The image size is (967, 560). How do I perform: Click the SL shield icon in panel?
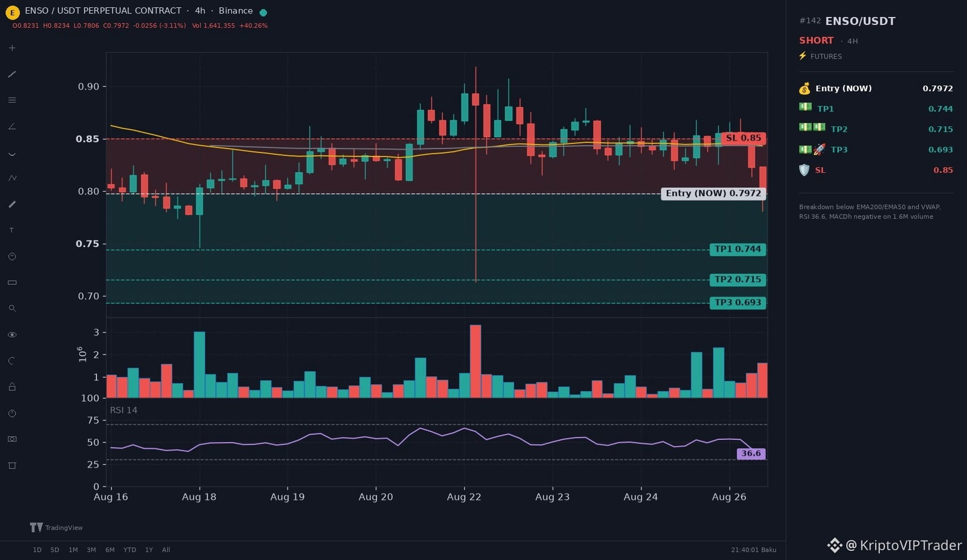pyautogui.click(x=804, y=170)
